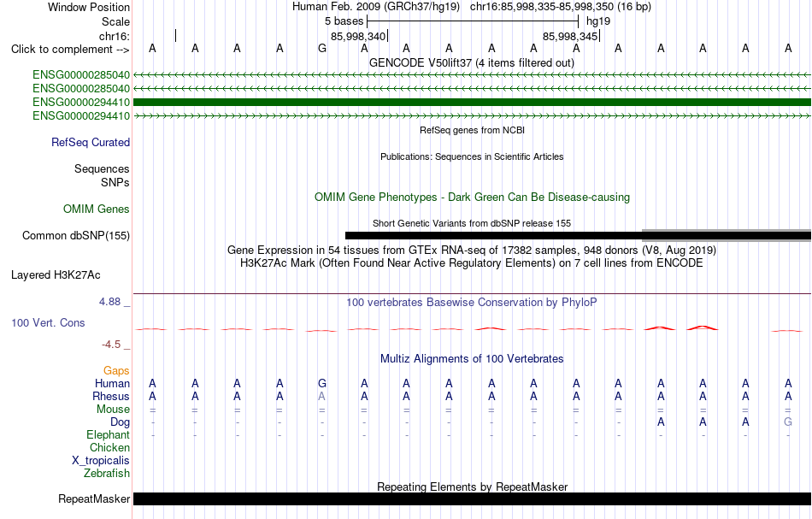Click the Human species label
The height and width of the screenshot is (519, 812).
pos(112,384)
